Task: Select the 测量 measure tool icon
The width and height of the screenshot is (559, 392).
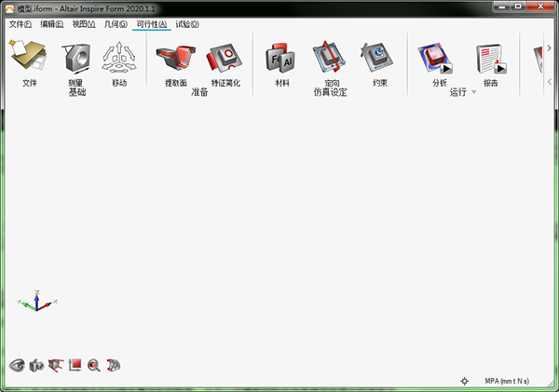Action: click(x=76, y=58)
